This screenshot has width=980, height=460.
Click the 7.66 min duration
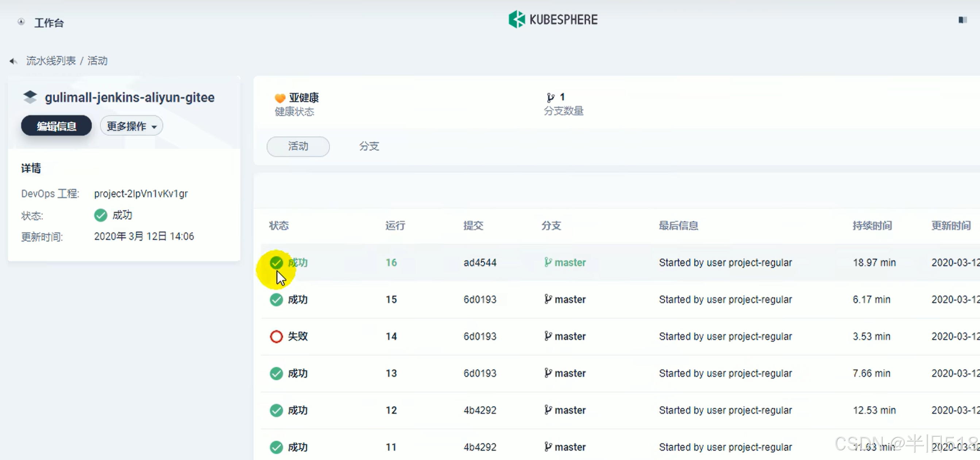[x=871, y=373]
